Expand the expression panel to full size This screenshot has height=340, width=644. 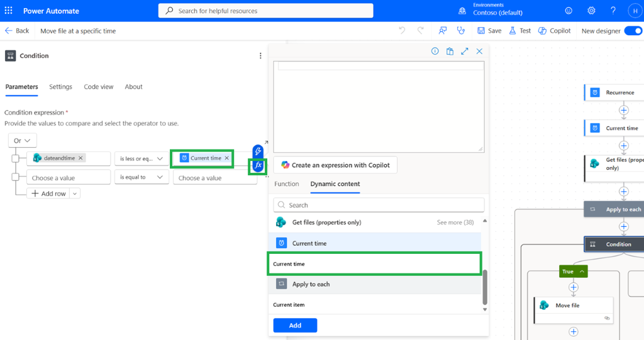pyautogui.click(x=465, y=52)
